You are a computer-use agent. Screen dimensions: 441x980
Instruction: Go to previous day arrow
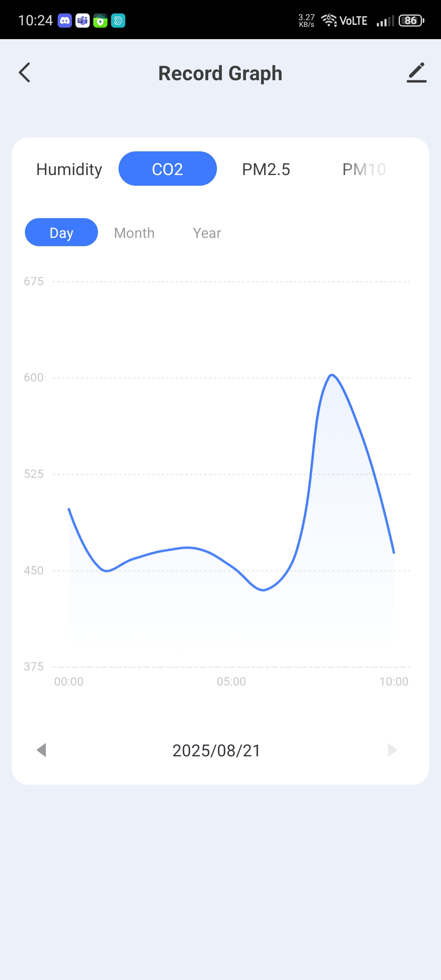coord(41,750)
